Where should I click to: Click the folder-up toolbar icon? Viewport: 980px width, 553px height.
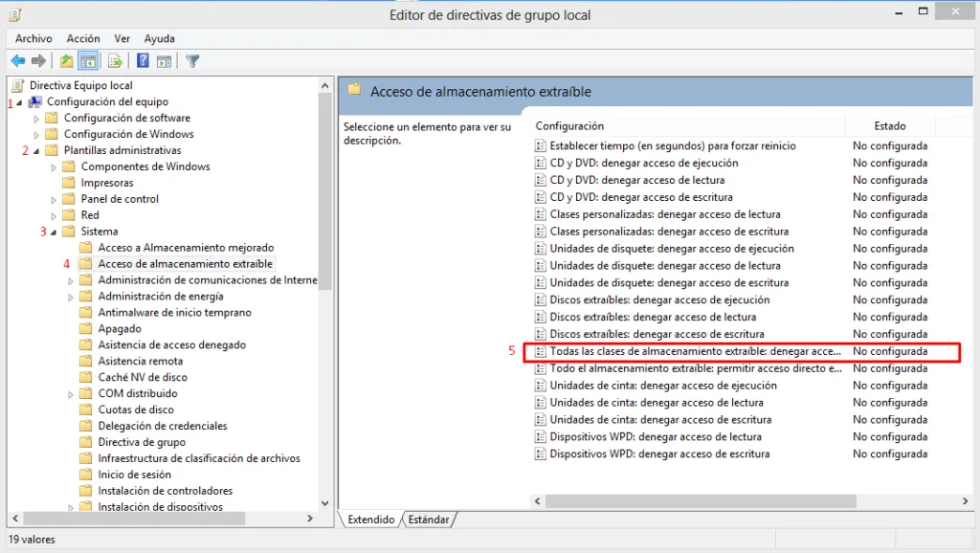tap(65, 60)
